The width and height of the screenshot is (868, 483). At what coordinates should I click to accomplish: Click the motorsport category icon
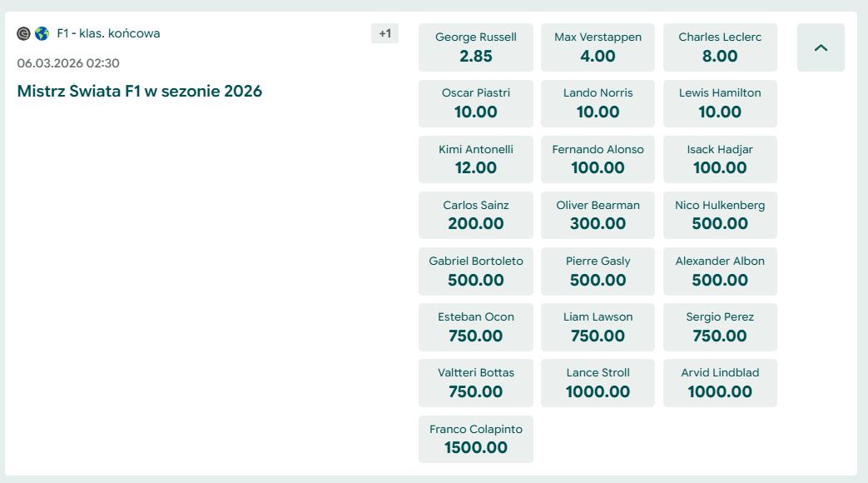pyautogui.click(x=23, y=34)
